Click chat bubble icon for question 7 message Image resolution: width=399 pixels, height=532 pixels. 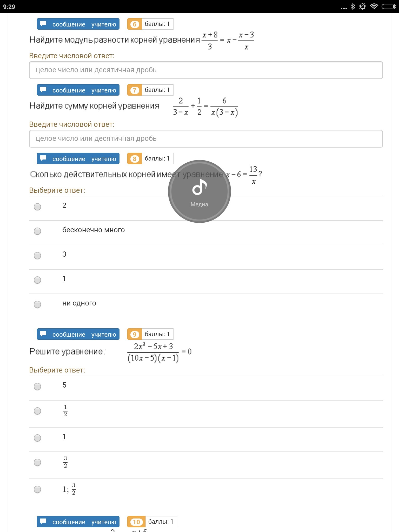[x=43, y=90]
